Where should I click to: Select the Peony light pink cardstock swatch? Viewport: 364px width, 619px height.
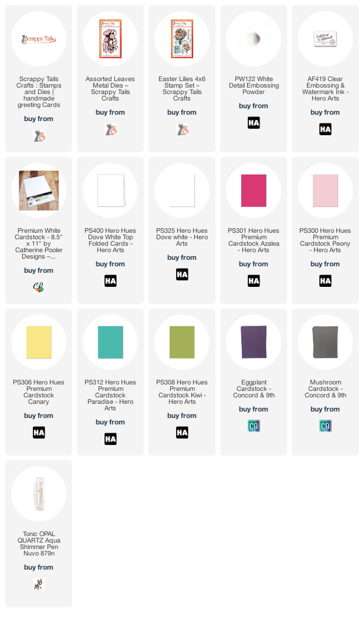[x=325, y=190]
